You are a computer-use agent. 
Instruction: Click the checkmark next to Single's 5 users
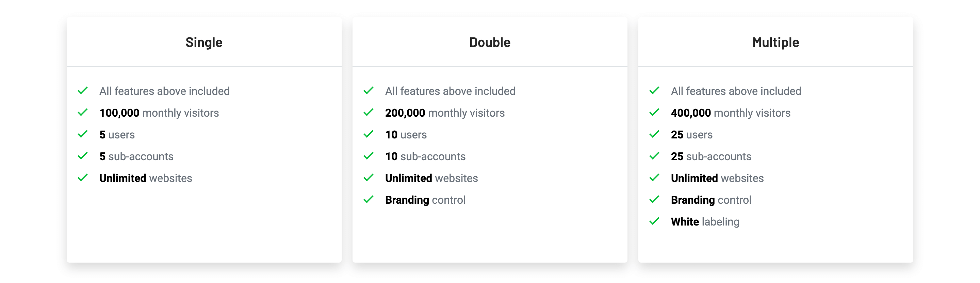[83, 134]
